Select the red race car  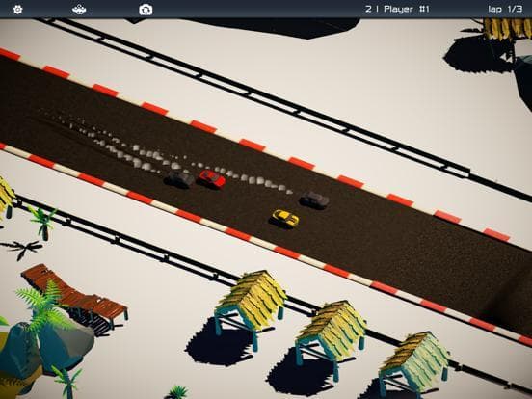[x=212, y=178]
